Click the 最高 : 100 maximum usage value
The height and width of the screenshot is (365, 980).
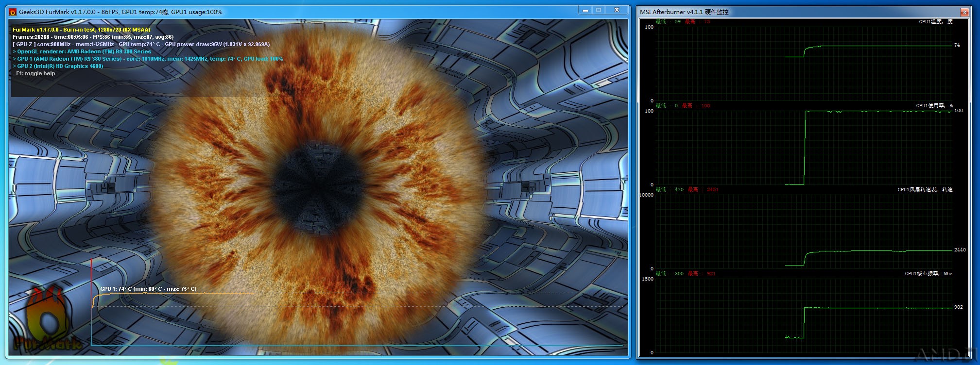(x=696, y=105)
